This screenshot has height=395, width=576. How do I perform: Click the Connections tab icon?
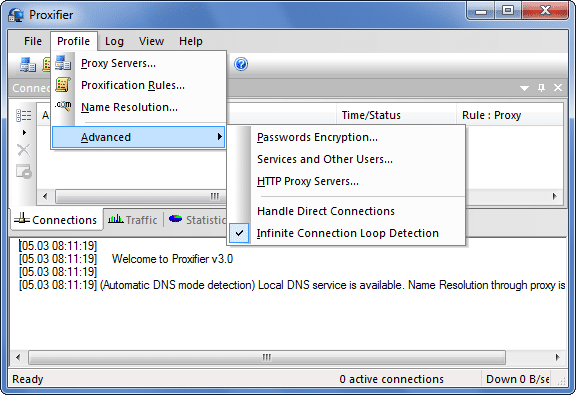(x=22, y=219)
